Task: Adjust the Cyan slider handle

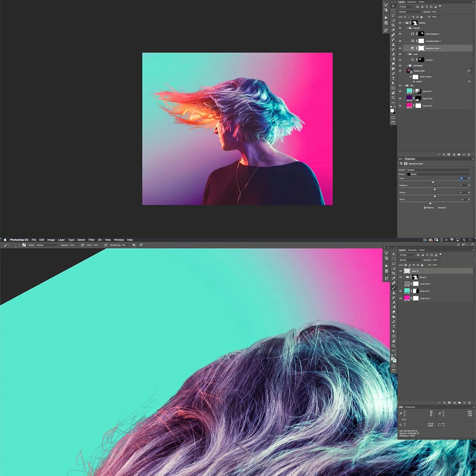Action: (x=433, y=182)
